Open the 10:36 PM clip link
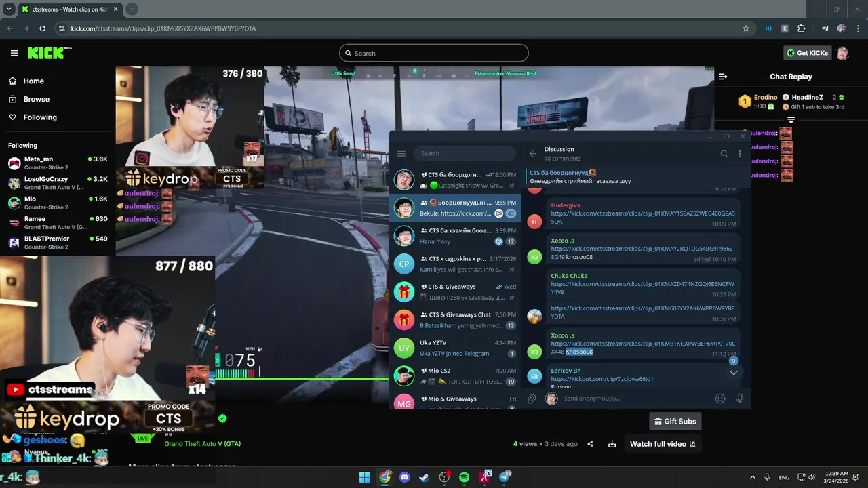This screenshot has height=488, width=868. pyautogui.click(x=642, y=312)
